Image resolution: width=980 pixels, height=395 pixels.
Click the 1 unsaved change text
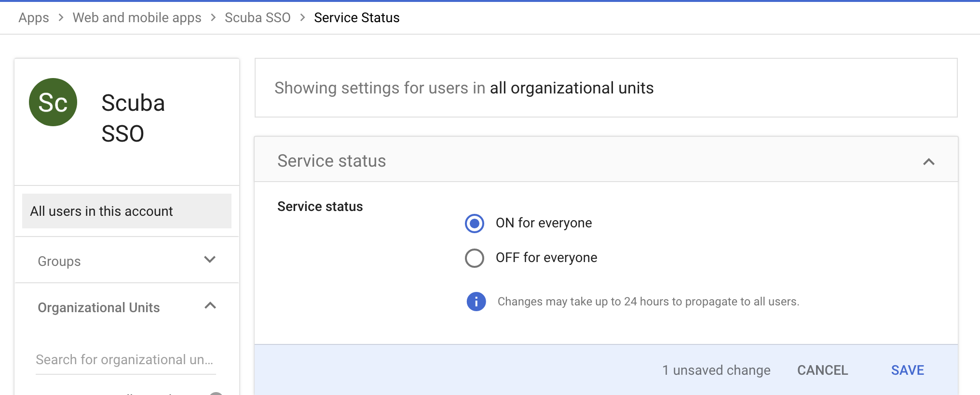pyautogui.click(x=716, y=370)
